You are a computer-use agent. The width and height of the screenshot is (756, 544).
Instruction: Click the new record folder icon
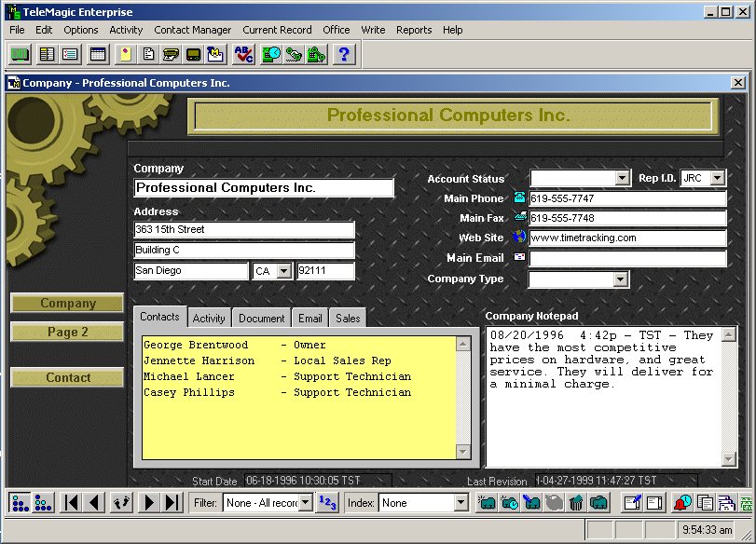tap(487, 503)
